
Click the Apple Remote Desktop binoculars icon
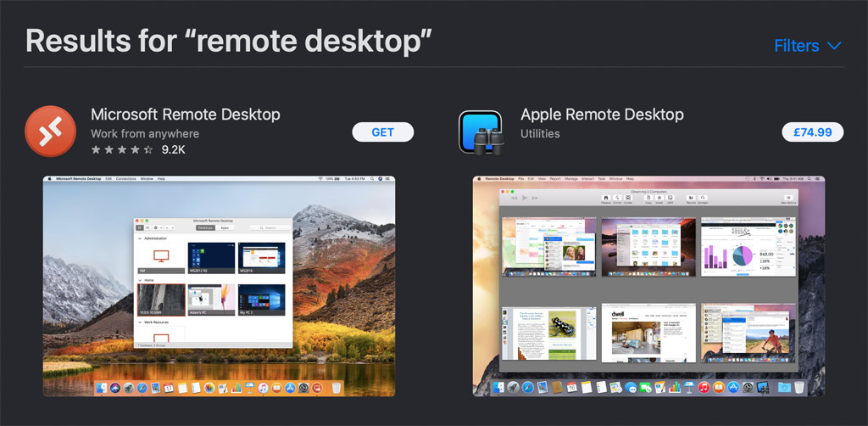(481, 132)
